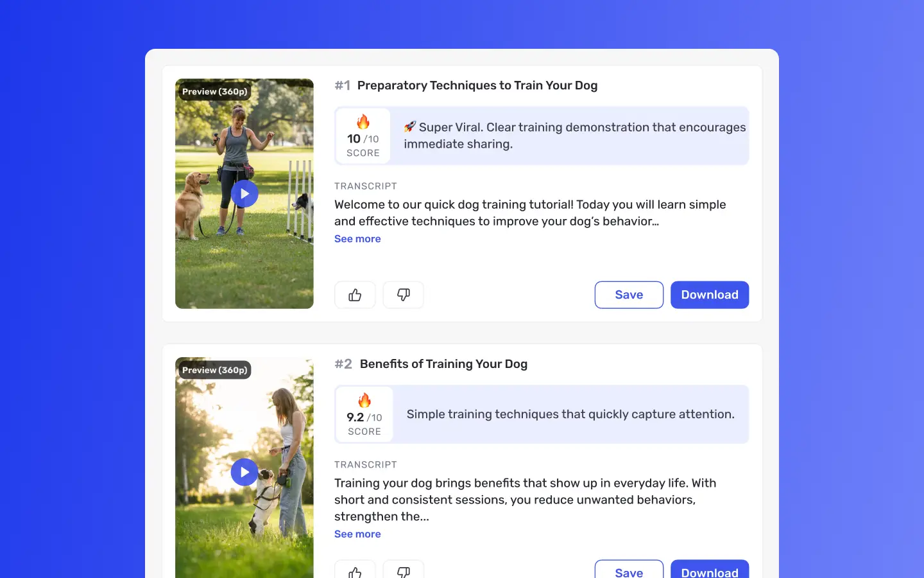
Task: Open the Preparatory Techniques to Train Your Dog title
Action: click(x=477, y=85)
